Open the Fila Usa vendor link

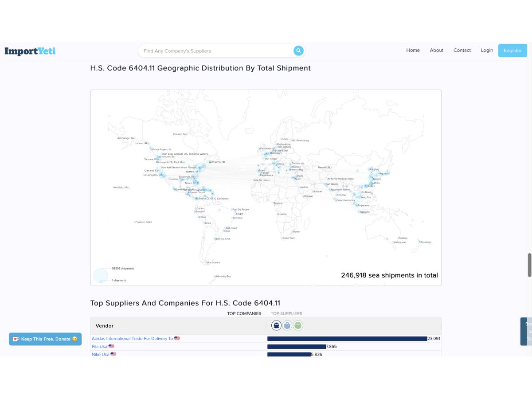[99, 346]
